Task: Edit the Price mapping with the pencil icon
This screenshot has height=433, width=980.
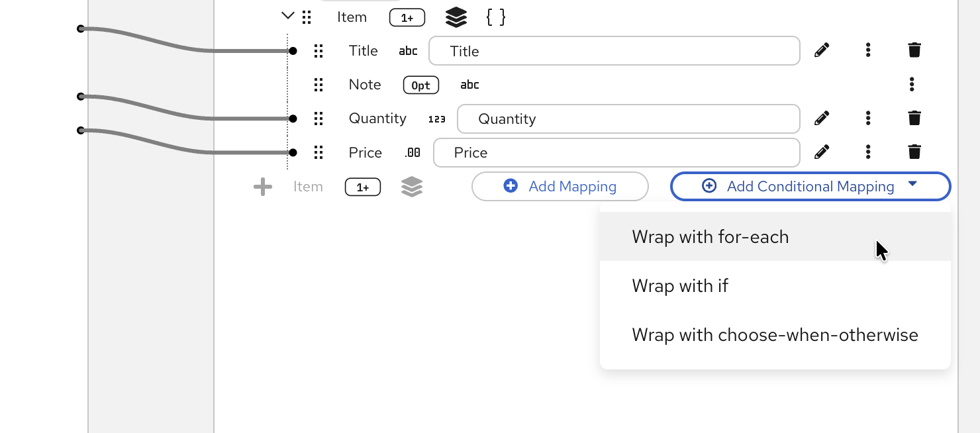Action: click(821, 152)
